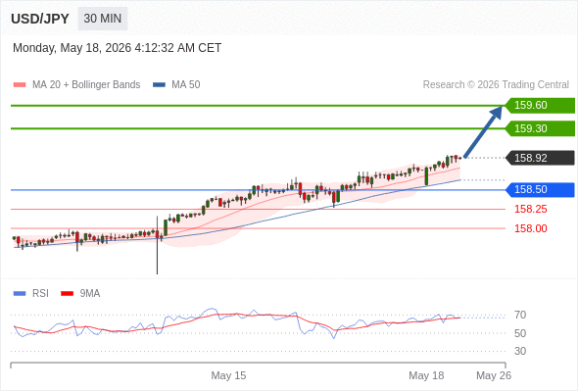Toggle the 9MA legend entry

80,294
